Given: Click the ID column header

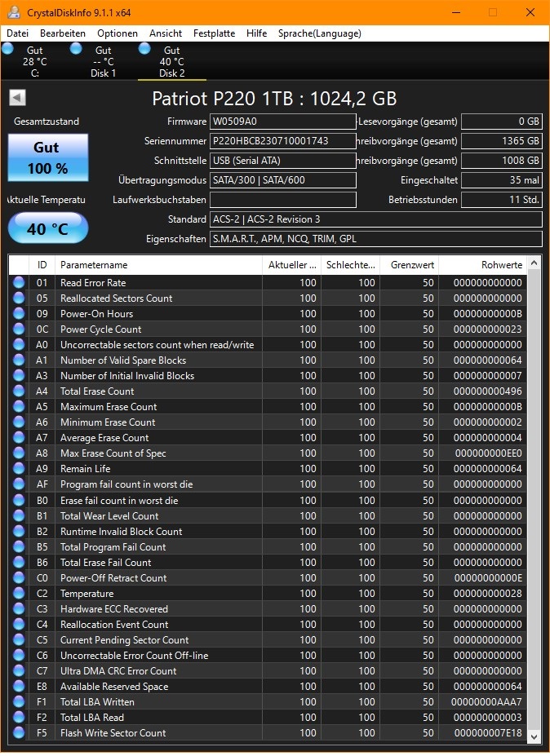Looking at the screenshot, I should point(42,265).
